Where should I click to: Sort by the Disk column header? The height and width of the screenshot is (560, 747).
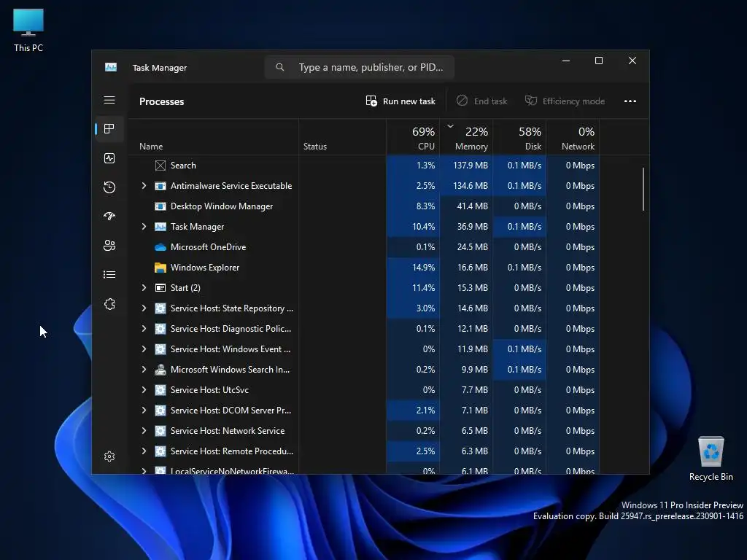pyautogui.click(x=519, y=138)
